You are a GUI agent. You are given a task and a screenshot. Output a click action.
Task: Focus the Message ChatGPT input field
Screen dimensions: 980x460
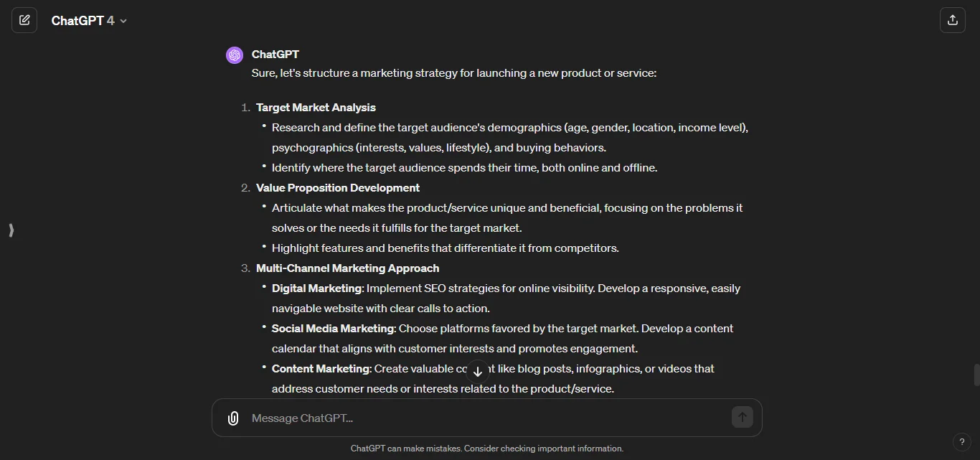488,418
